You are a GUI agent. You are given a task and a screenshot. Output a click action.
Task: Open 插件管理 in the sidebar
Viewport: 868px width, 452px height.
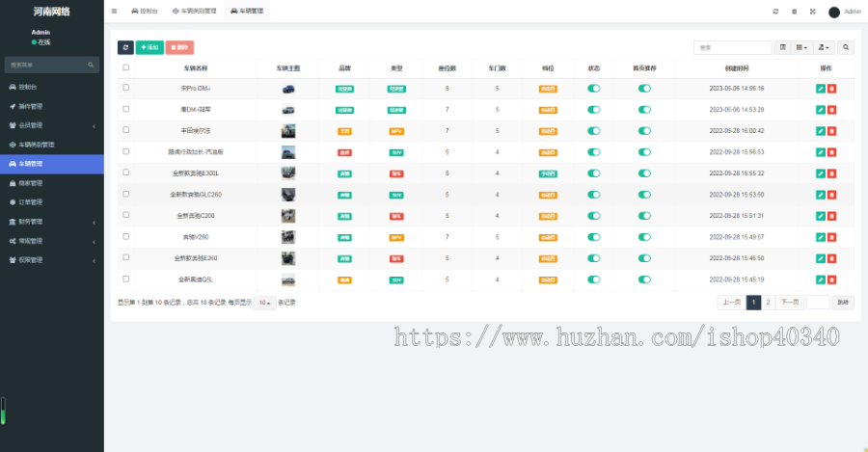[x=52, y=106]
